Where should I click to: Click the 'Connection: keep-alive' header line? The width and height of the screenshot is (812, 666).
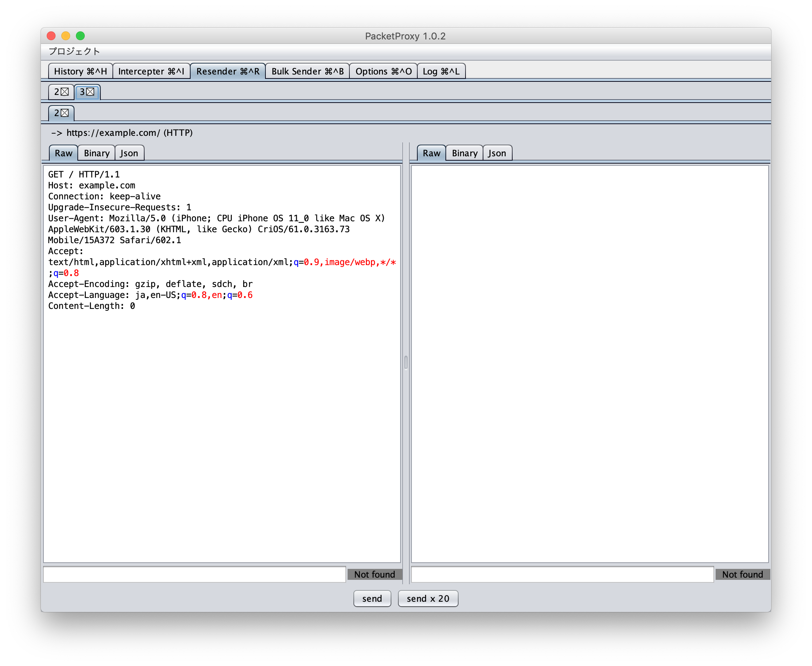(104, 196)
